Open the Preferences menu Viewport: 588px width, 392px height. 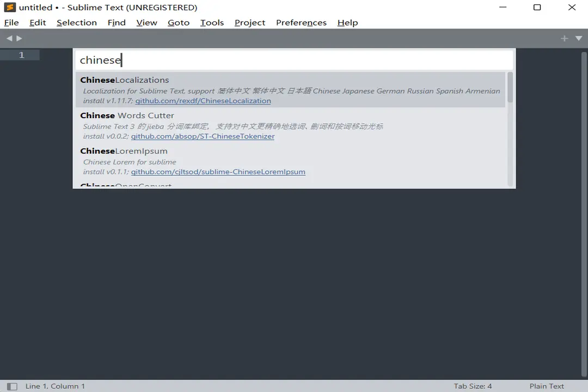coord(301,22)
